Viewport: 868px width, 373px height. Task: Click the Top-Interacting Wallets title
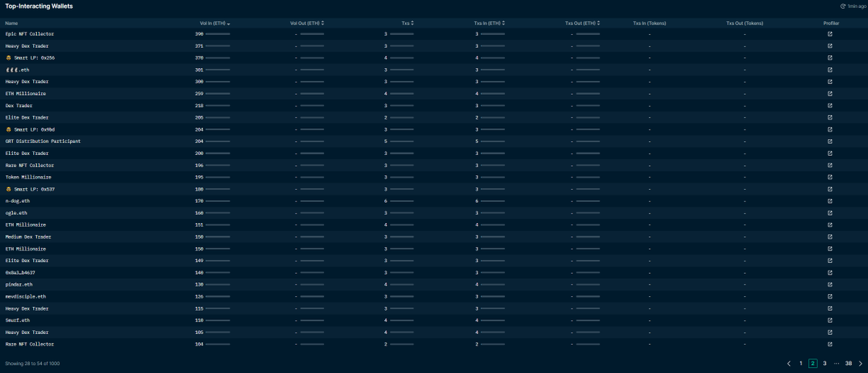(x=39, y=6)
